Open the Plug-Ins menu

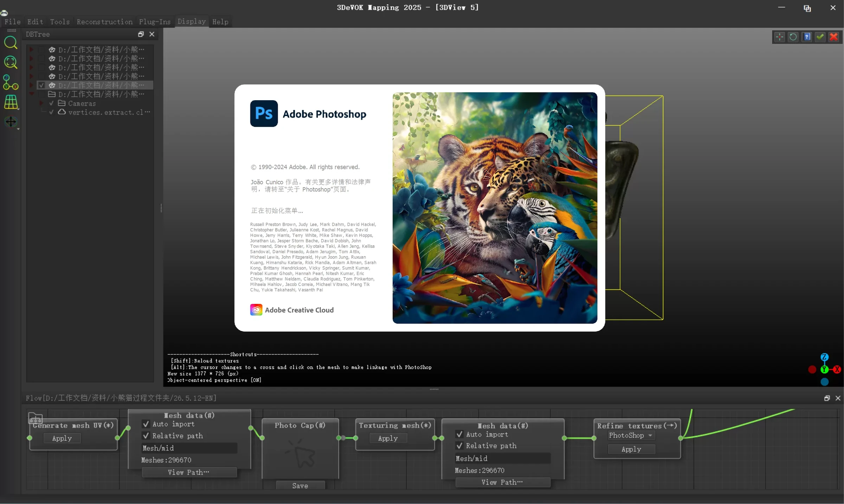pos(155,22)
